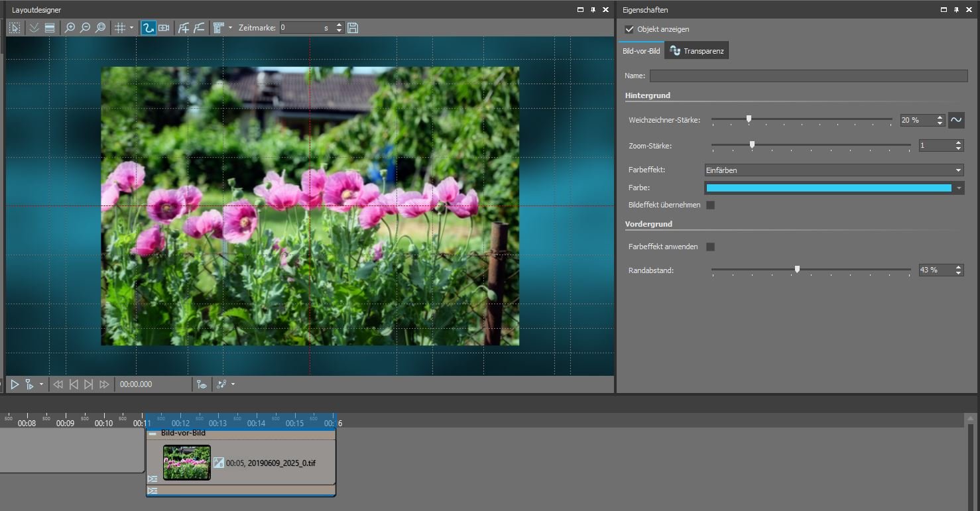Screen dimensions: 980x511
Task: Remove a motion mark with minus icon
Action: 199,28
